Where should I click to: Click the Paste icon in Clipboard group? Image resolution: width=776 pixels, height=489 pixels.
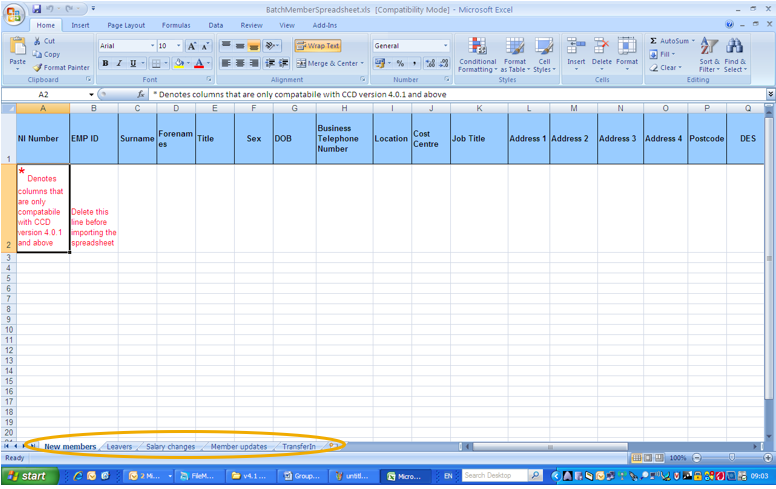17,48
